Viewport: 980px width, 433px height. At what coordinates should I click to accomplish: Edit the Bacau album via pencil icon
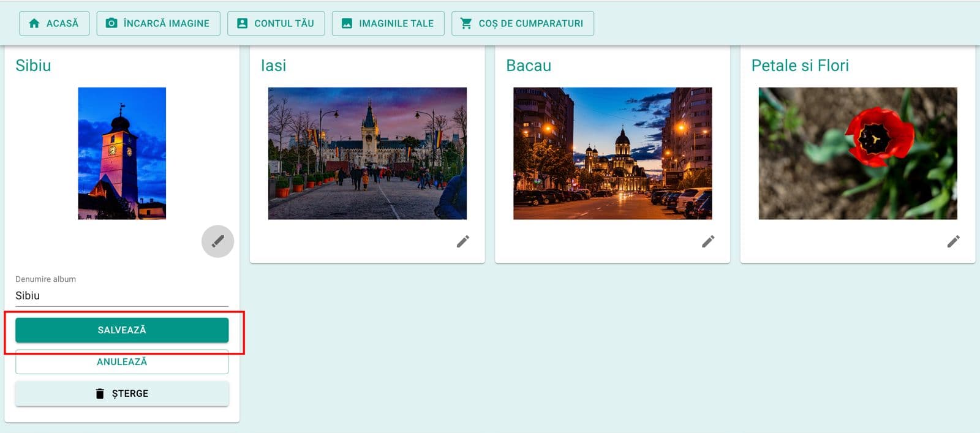tap(708, 241)
